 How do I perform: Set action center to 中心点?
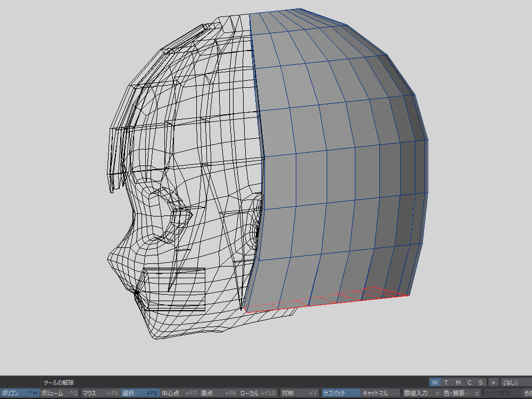click(179, 393)
